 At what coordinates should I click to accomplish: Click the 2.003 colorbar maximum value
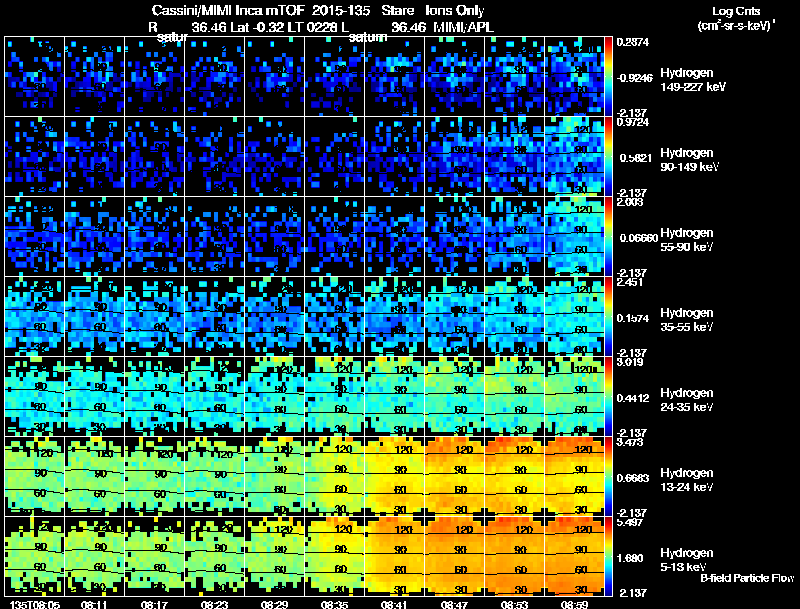coord(630,202)
